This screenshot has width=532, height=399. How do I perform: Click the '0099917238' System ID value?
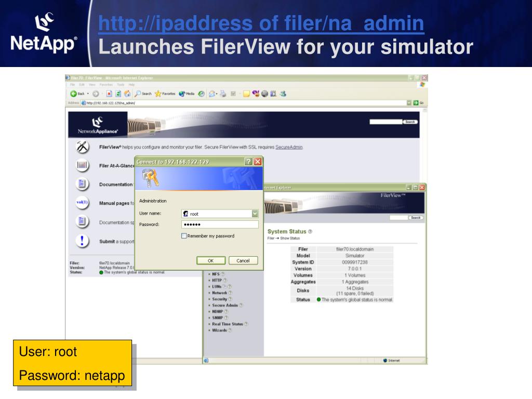point(354,262)
